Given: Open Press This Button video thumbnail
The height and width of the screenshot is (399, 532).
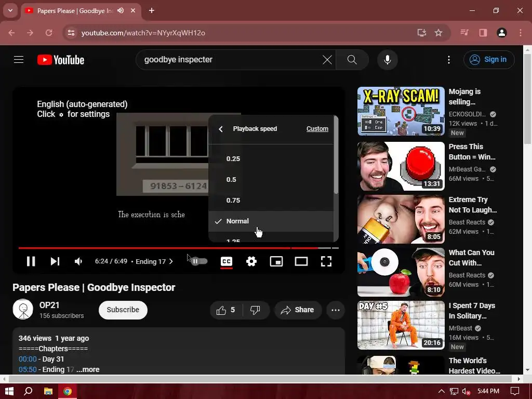Looking at the screenshot, I should [401, 166].
